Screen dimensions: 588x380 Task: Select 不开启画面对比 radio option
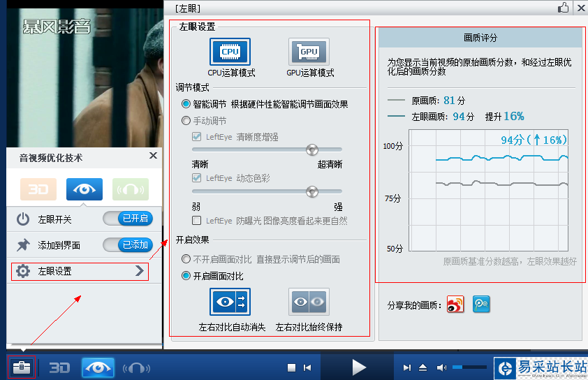click(186, 259)
